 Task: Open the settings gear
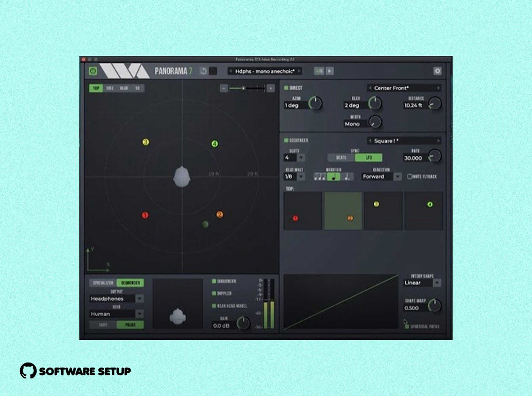tap(437, 71)
